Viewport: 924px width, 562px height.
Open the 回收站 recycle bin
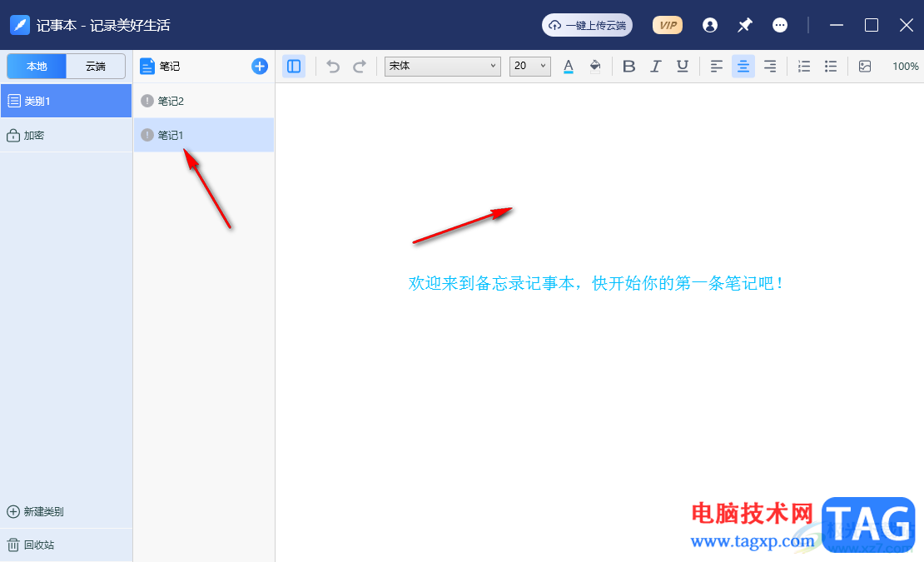31,545
